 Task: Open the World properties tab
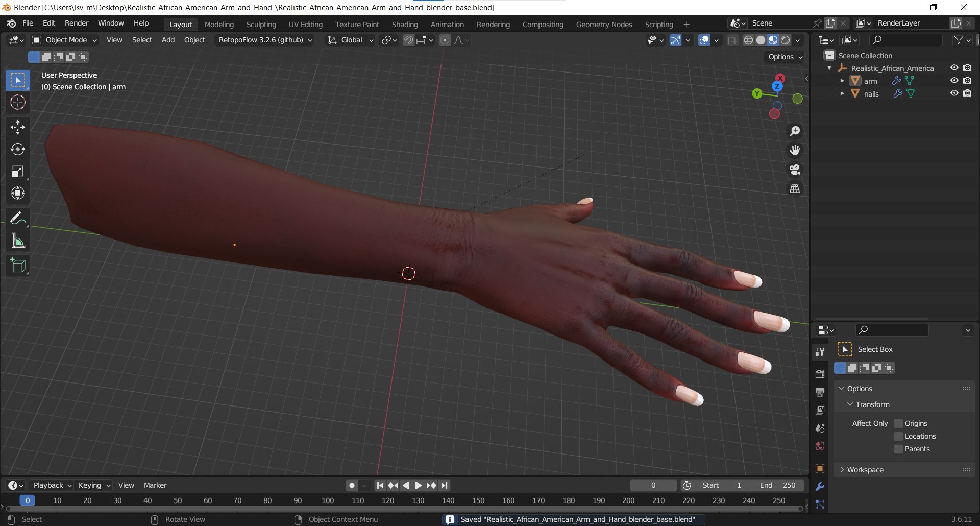click(820, 446)
